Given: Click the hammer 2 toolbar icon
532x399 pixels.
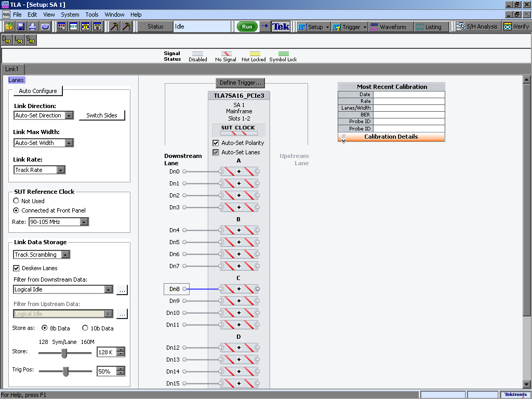Looking at the screenshot, I should pyautogui.click(x=127, y=26).
